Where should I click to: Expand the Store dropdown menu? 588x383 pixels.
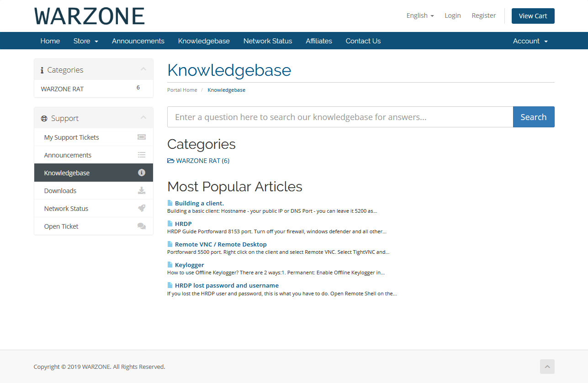[85, 41]
